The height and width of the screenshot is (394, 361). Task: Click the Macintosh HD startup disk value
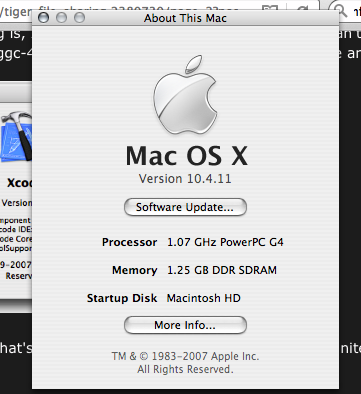pyautogui.click(x=204, y=298)
